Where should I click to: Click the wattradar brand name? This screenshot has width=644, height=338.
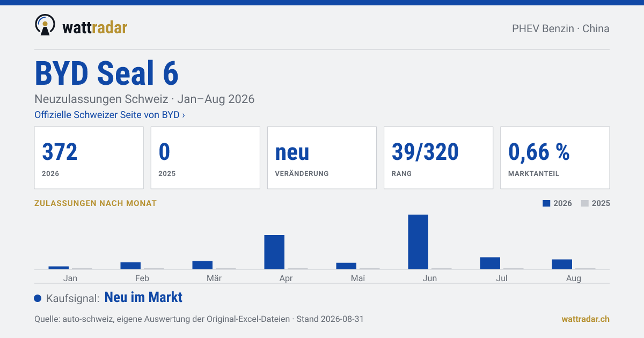94,27
